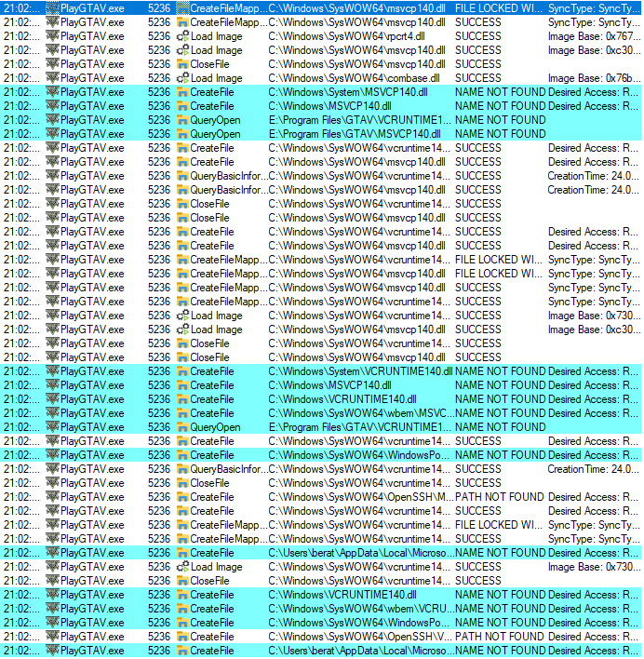Select the path C:\Windows\SysWOW64\combase.dll
This screenshot has width=644, height=659.
pyautogui.click(x=355, y=78)
